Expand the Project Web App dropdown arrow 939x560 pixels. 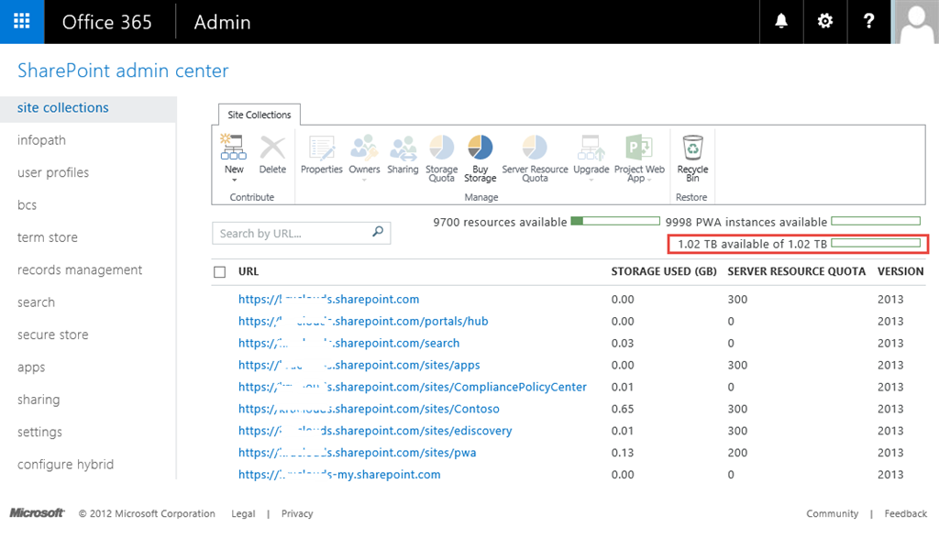point(650,180)
